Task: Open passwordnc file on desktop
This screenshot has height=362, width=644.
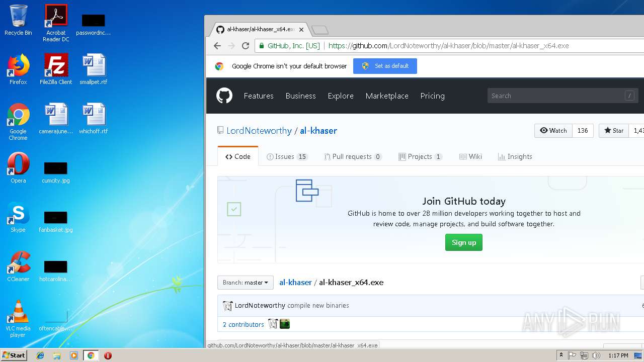Action: pos(94,24)
